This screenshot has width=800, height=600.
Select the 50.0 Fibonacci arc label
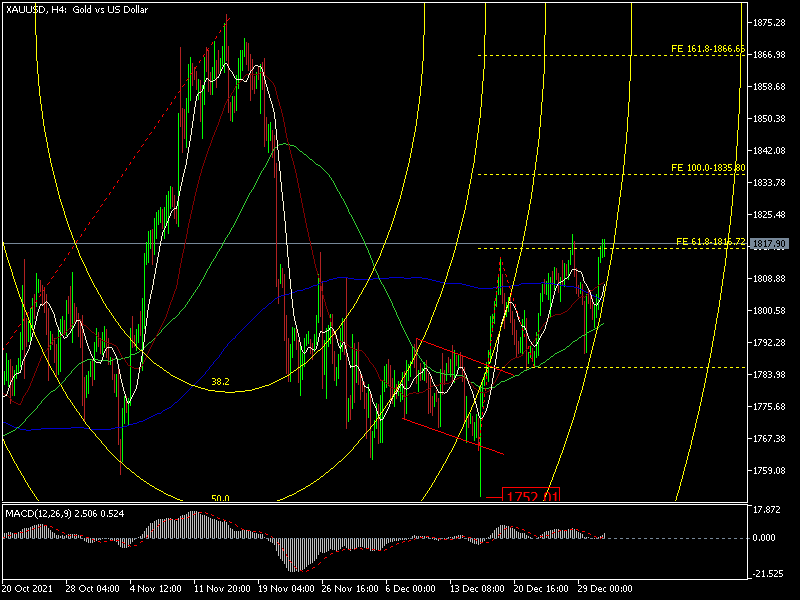(220, 498)
